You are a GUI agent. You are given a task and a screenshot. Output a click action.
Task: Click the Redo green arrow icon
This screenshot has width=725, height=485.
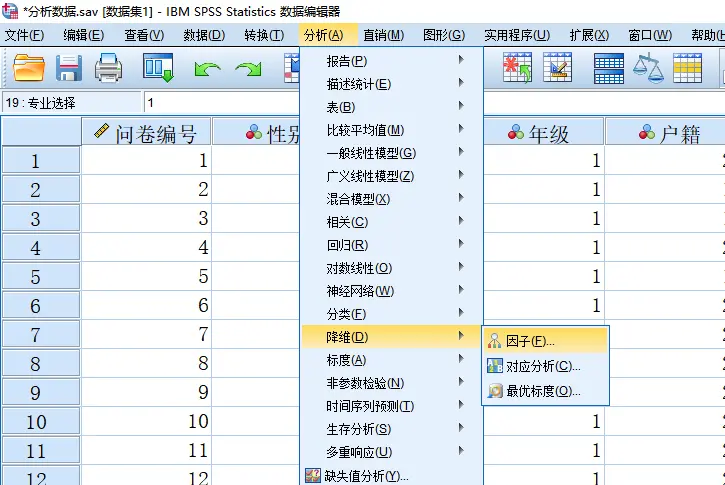pos(248,69)
